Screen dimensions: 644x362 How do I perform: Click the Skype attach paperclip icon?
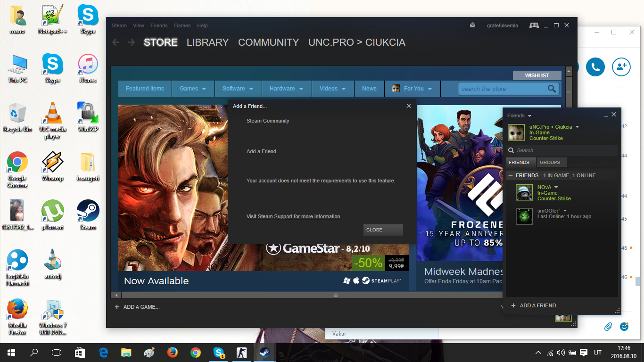[608, 326]
